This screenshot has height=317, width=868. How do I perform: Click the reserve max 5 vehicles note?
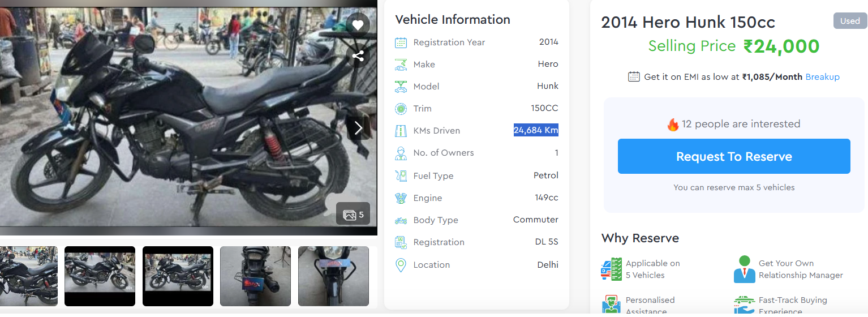click(x=734, y=187)
